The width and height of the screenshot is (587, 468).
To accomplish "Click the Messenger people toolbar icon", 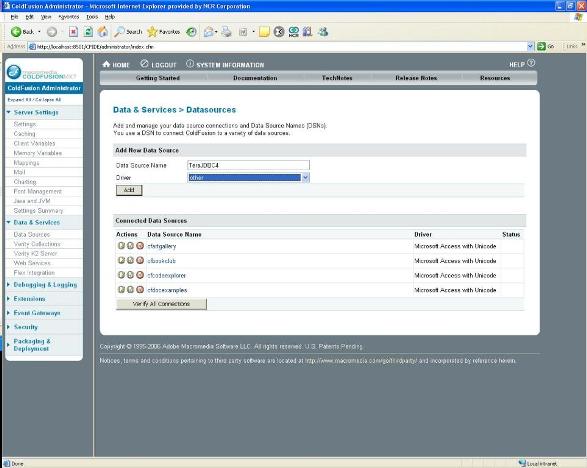I will click(x=323, y=32).
